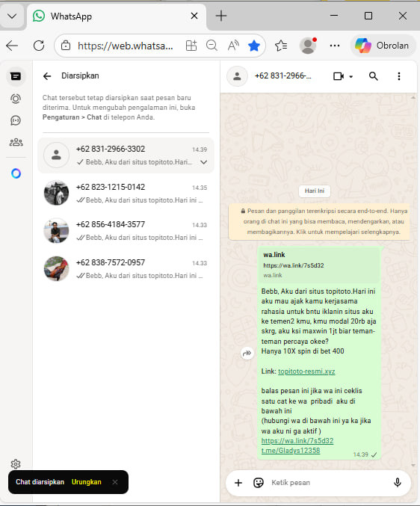This screenshot has height=506, width=420.
Task: View site information lock icon
Action: pos(66,46)
